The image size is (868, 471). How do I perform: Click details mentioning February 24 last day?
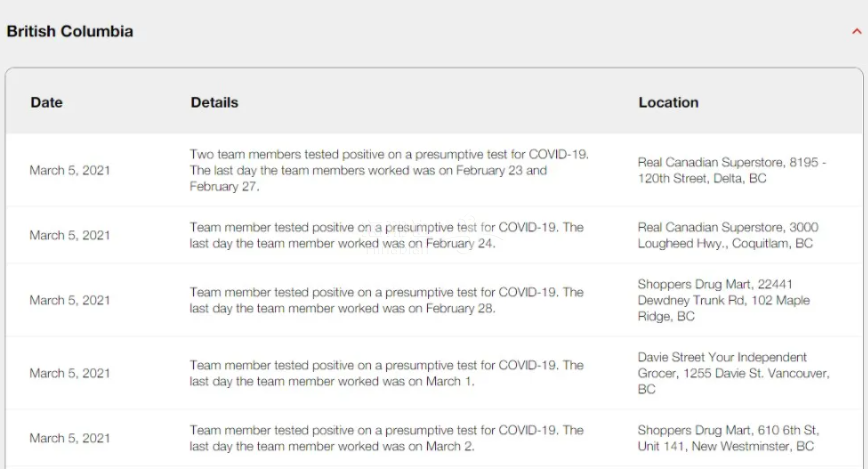point(386,235)
